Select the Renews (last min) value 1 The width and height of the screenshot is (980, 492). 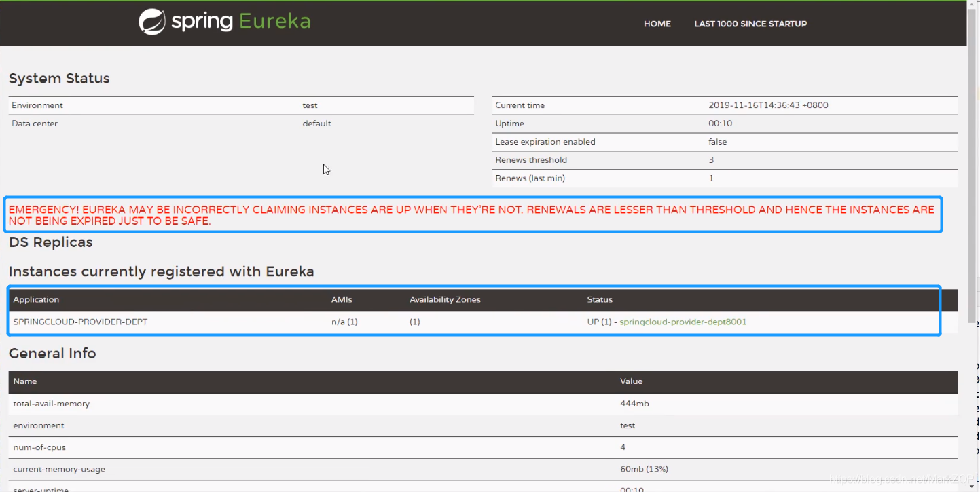pyautogui.click(x=711, y=178)
